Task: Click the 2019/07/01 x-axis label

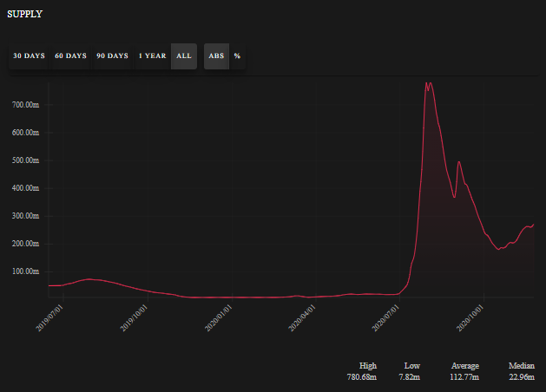Action: pyautogui.click(x=49, y=318)
